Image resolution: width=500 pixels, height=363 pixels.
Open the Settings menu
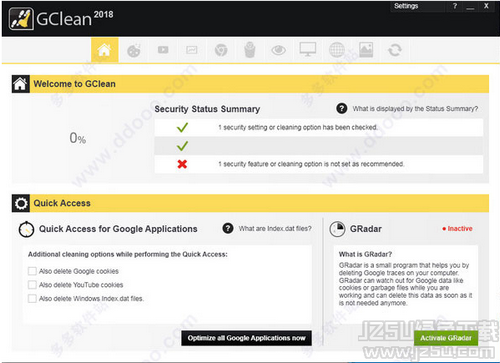click(x=406, y=6)
